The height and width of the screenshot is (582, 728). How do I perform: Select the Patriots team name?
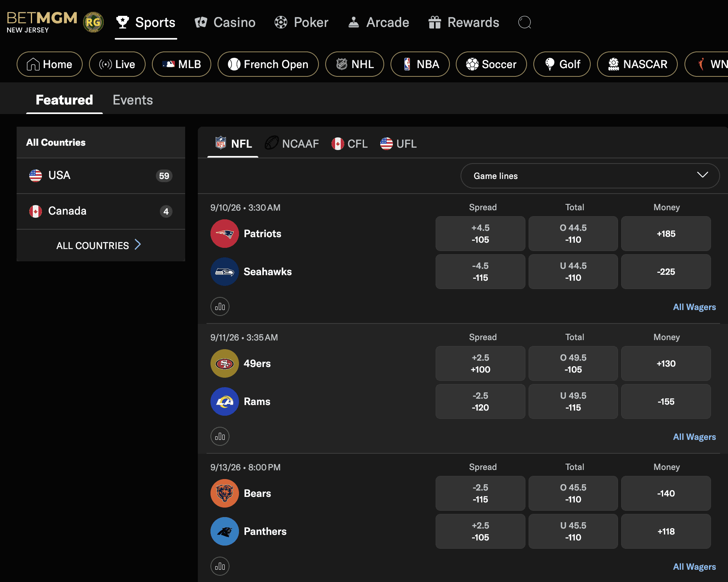[x=262, y=234]
